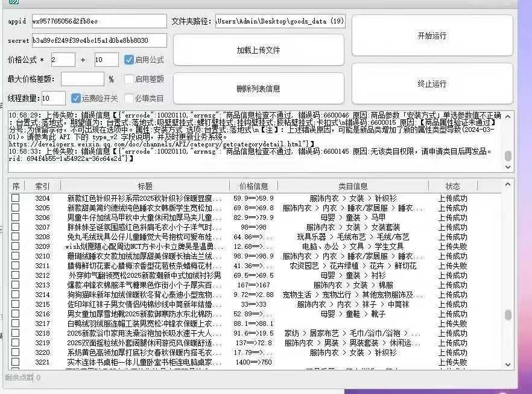
Task: Tick the row 3219 checkbox
Action: point(16,343)
